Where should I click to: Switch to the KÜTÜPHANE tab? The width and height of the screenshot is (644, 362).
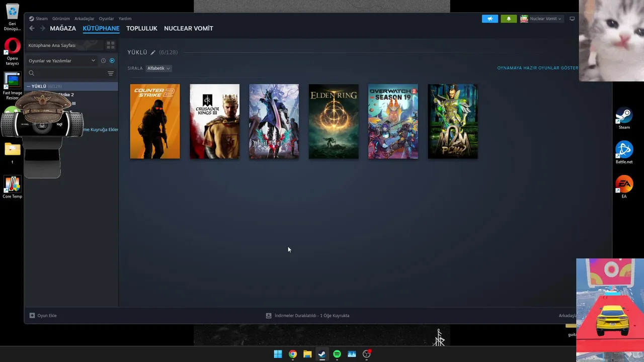coord(101,28)
